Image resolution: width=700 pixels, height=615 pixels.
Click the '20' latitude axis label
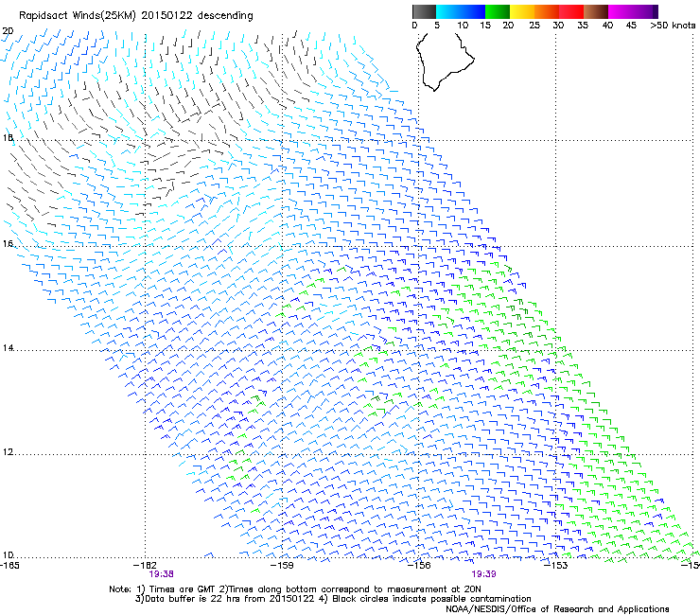click(x=8, y=31)
